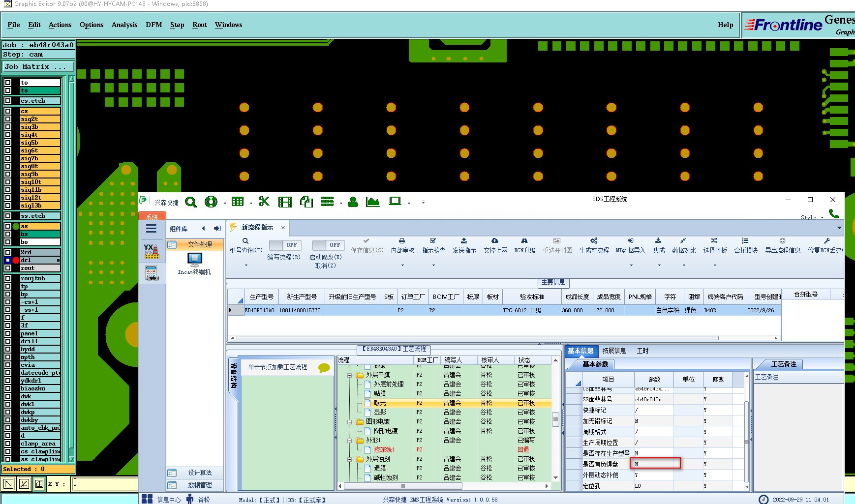Click the Job Matrix button
Screen dimensions: 855x504
(x=38, y=67)
